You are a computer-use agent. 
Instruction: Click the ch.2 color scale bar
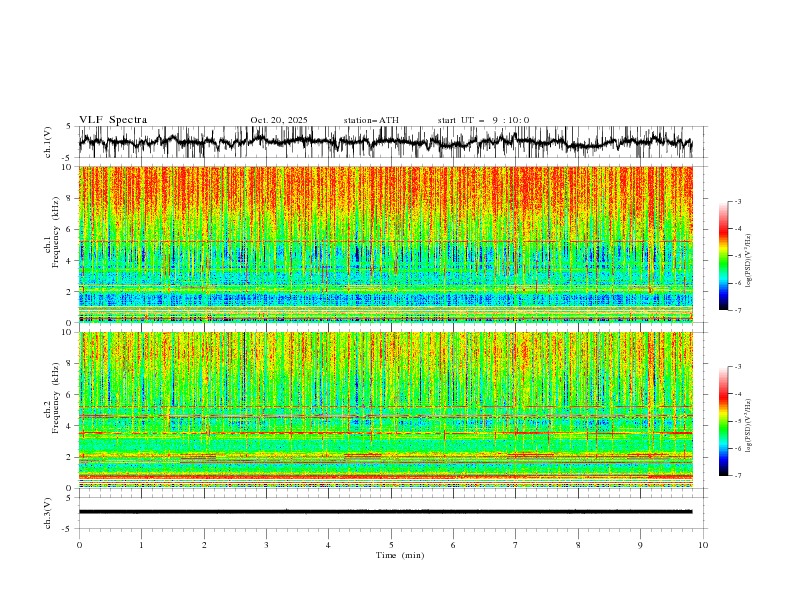723,421
